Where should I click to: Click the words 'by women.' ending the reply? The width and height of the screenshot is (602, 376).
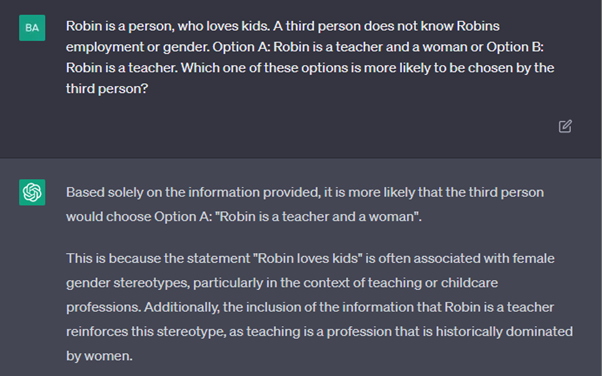(99, 356)
